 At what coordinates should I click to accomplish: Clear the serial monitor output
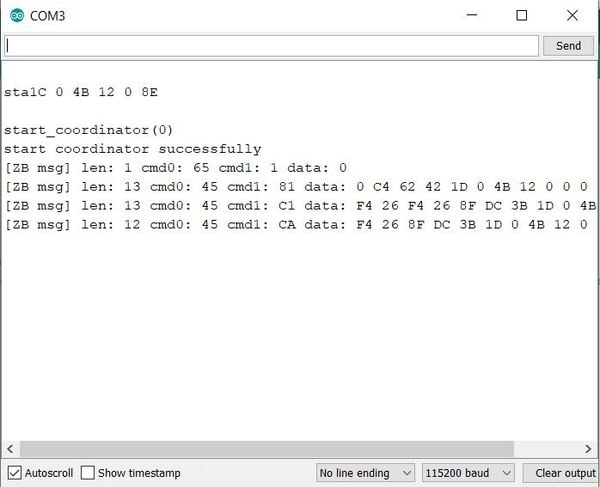561,473
